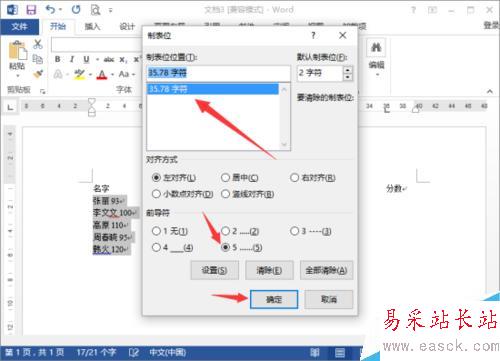Screen dimensions: 500x361
Task: Toggle Italic formatting
Action: pos(72,59)
